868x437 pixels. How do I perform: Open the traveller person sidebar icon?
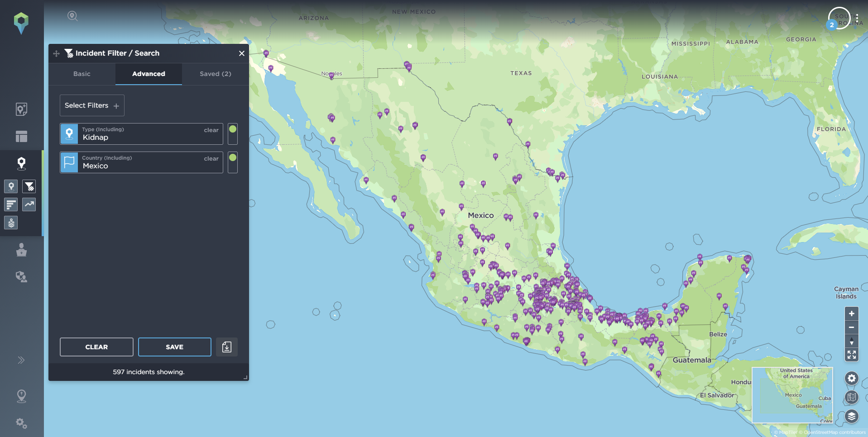click(21, 250)
